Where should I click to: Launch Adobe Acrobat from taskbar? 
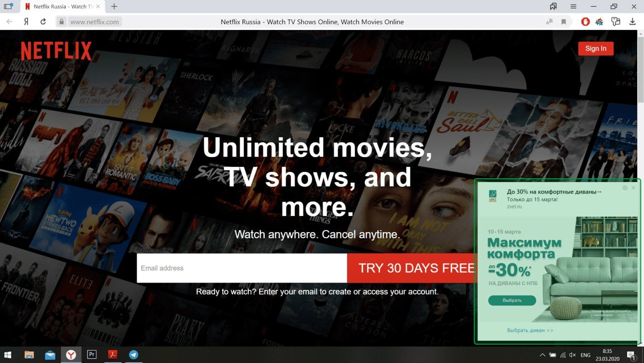(x=113, y=355)
